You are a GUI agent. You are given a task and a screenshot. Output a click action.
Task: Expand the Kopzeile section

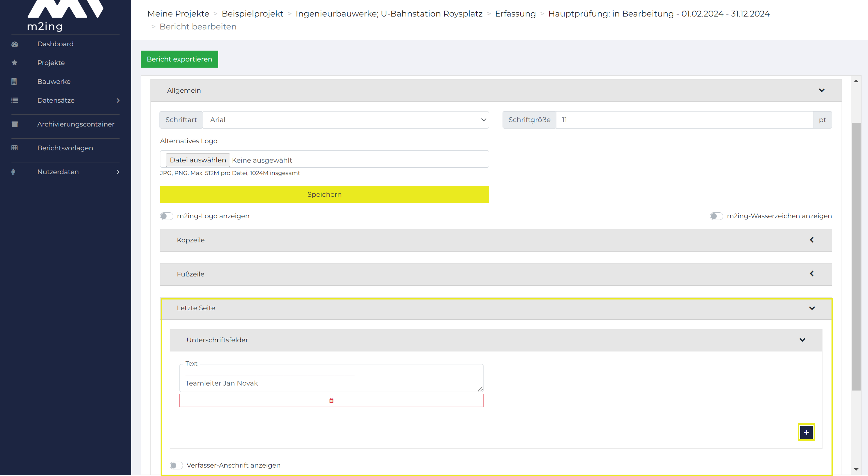click(496, 240)
